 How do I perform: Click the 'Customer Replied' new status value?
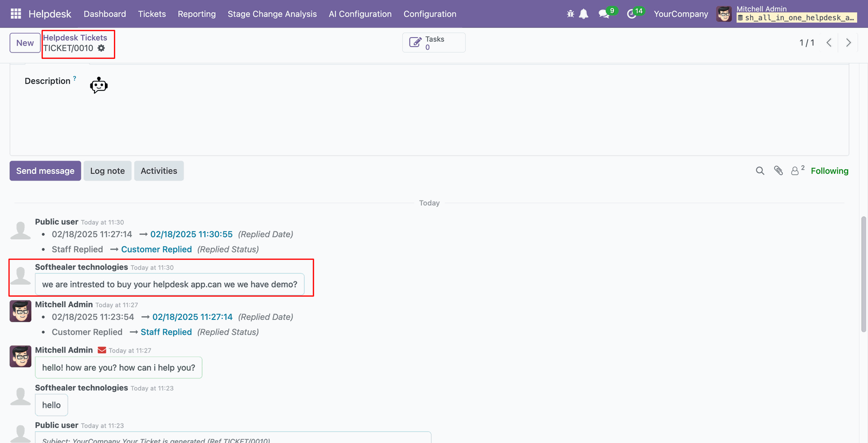tap(156, 249)
